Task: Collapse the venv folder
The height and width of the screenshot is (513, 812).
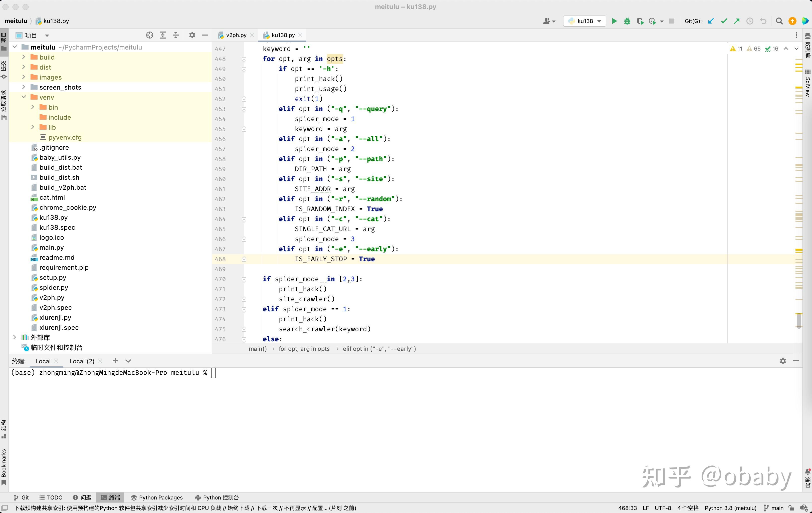Action: point(24,97)
